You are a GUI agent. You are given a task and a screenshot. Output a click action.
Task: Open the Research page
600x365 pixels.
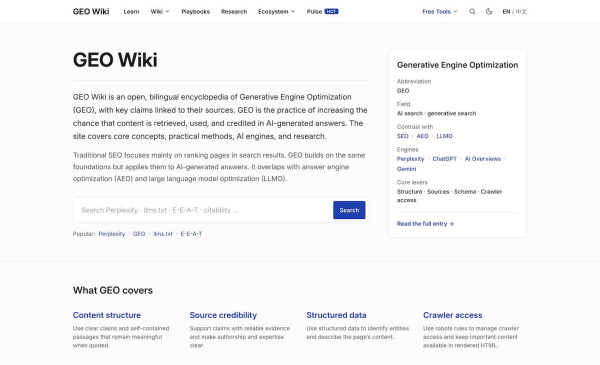pos(234,11)
